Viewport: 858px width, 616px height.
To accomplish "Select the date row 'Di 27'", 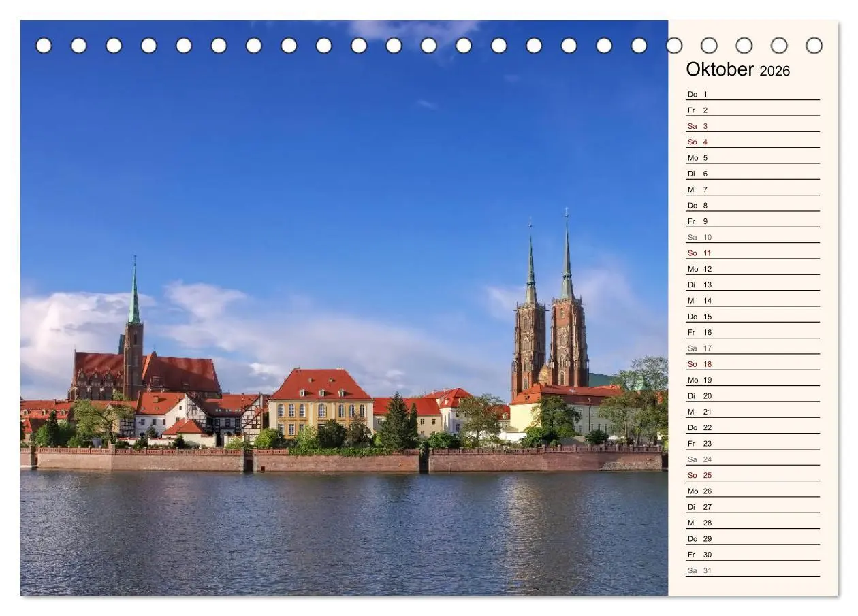I will 752,507.
